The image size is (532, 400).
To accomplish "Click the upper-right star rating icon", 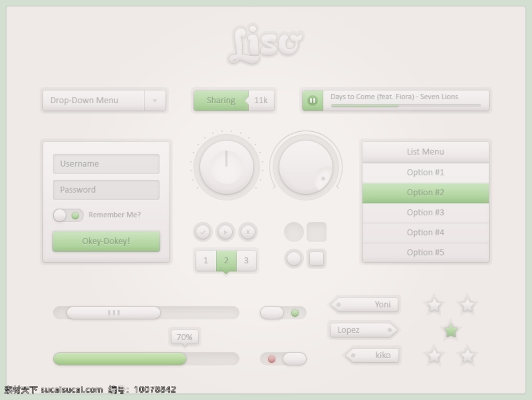I will click(x=467, y=305).
